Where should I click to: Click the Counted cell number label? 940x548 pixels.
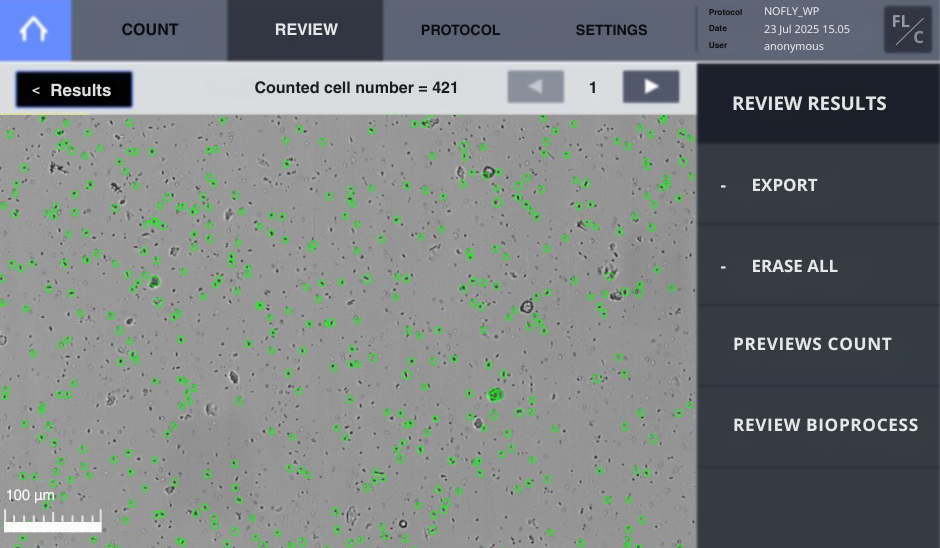[356, 88]
